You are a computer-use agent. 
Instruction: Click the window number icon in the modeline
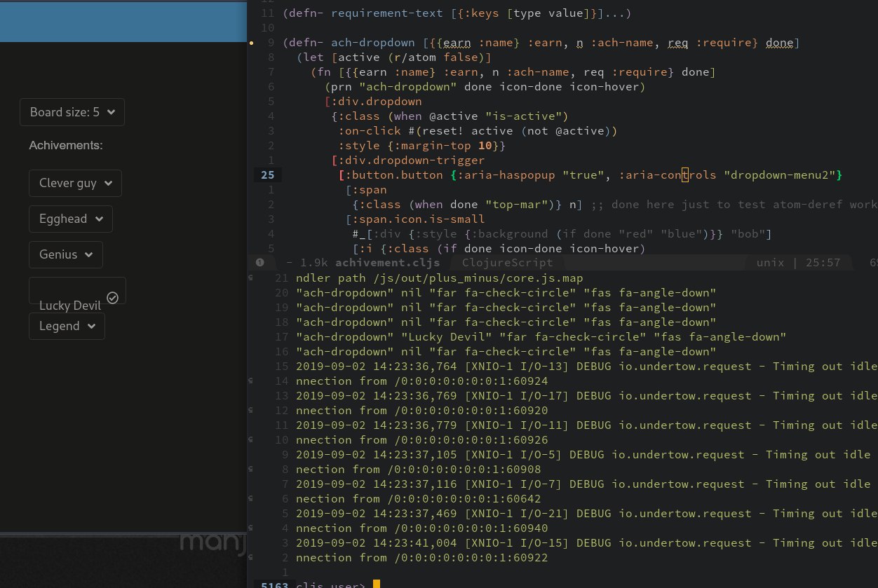259,263
